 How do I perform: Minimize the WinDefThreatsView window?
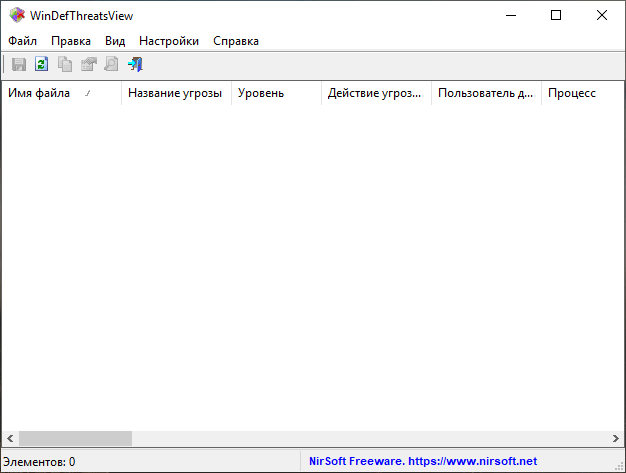511,16
